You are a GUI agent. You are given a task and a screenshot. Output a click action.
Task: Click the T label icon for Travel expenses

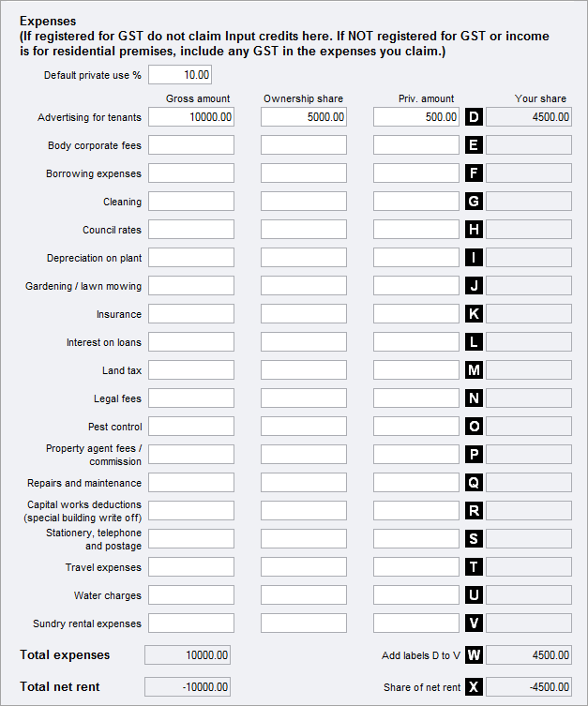pyautogui.click(x=474, y=567)
